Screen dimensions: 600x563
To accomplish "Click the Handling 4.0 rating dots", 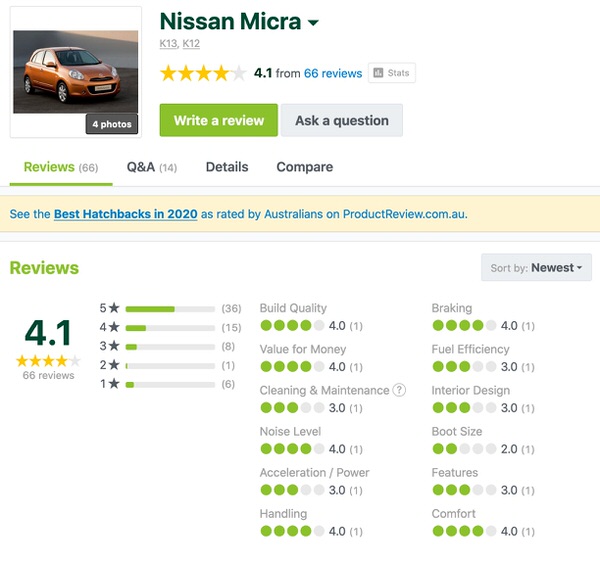I will 292,531.
